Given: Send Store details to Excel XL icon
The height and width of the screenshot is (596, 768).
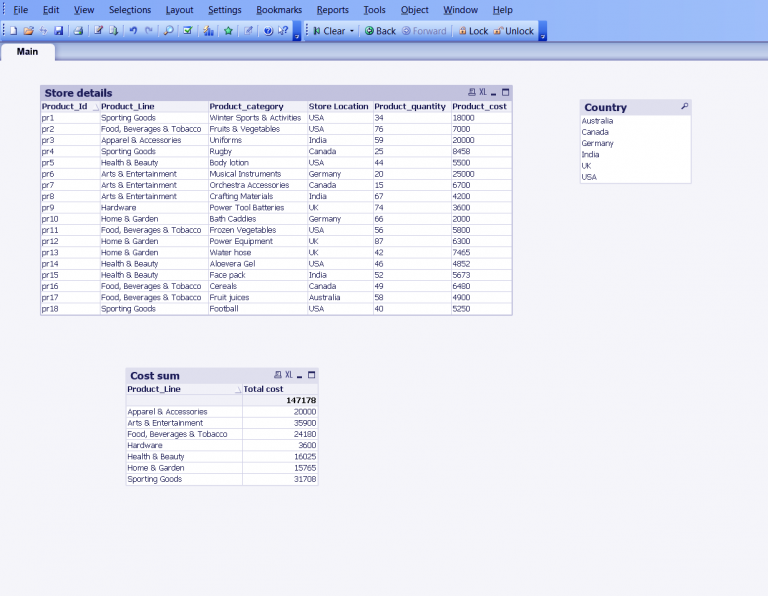Looking at the screenshot, I should (483, 92).
